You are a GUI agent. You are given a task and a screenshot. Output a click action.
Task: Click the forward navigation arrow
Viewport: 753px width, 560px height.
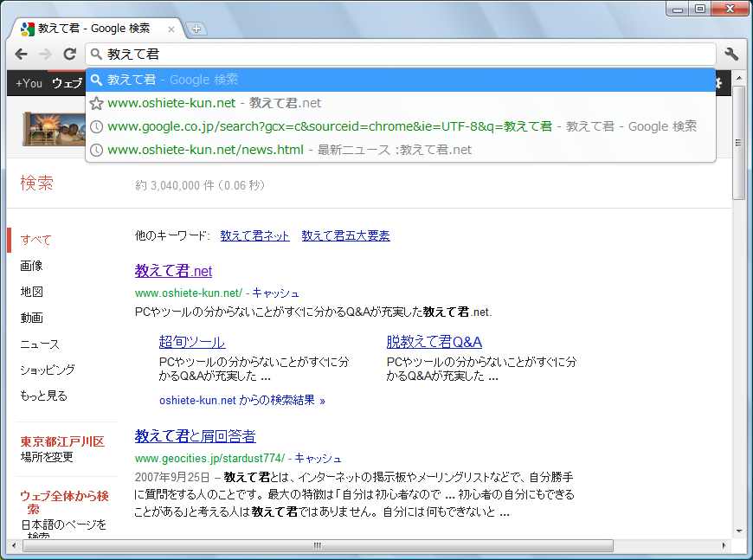pyautogui.click(x=45, y=55)
